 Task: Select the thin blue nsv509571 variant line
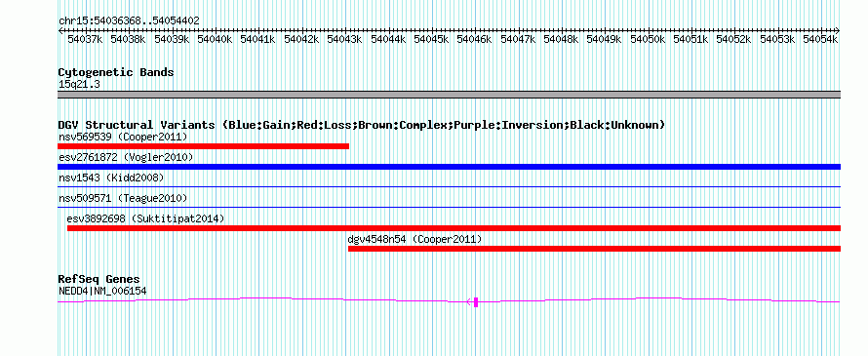pyautogui.click(x=449, y=208)
